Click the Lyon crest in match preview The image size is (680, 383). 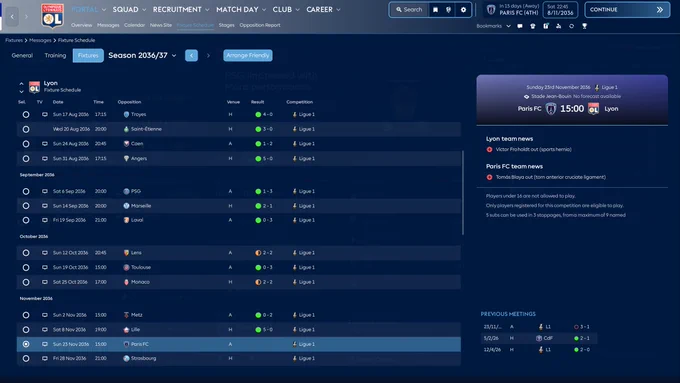[593, 109]
